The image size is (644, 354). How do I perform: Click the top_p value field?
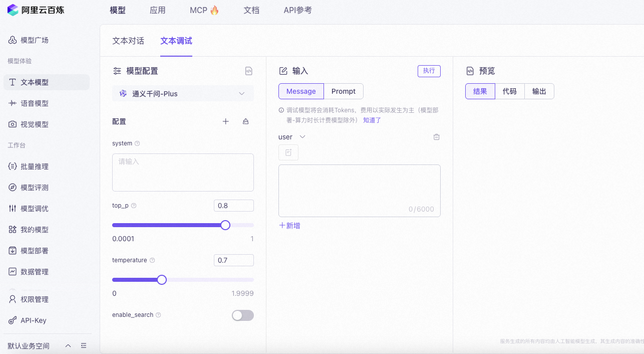point(234,206)
